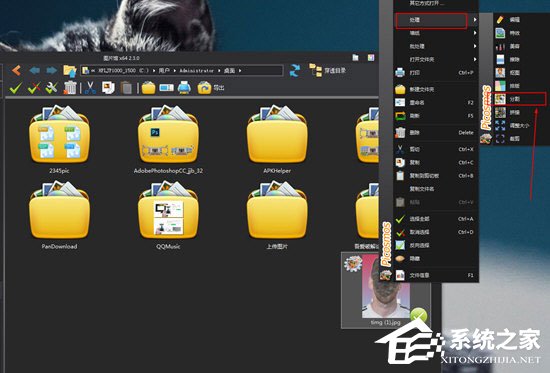Click the new folder icon in toolbar
550x373 pixels.
[149, 88]
